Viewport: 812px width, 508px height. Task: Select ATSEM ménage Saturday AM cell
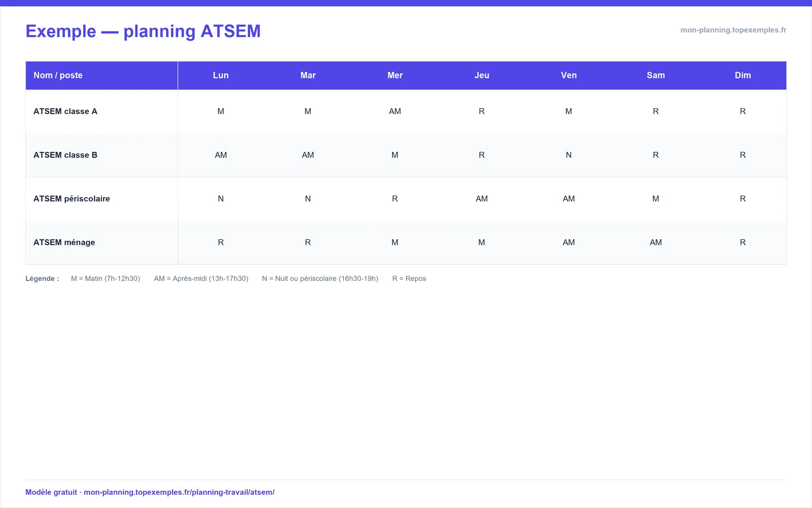(656, 242)
